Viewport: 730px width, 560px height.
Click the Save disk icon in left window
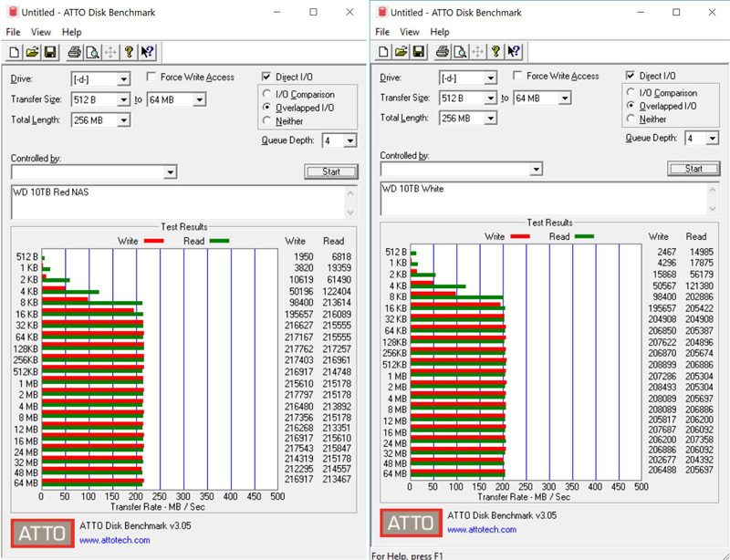[49, 52]
